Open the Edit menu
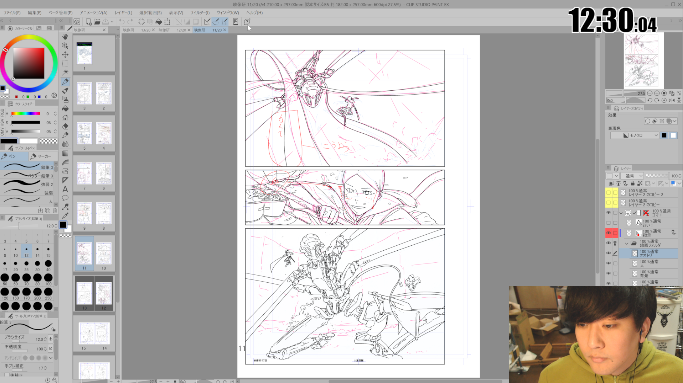The height and width of the screenshot is (383, 683). [x=34, y=13]
